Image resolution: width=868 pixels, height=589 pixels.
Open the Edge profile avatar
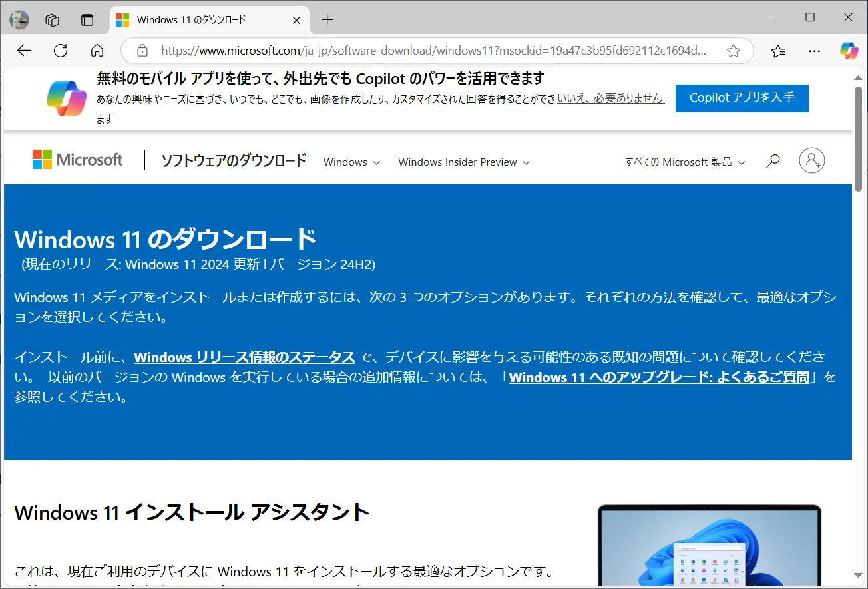click(19, 19)
